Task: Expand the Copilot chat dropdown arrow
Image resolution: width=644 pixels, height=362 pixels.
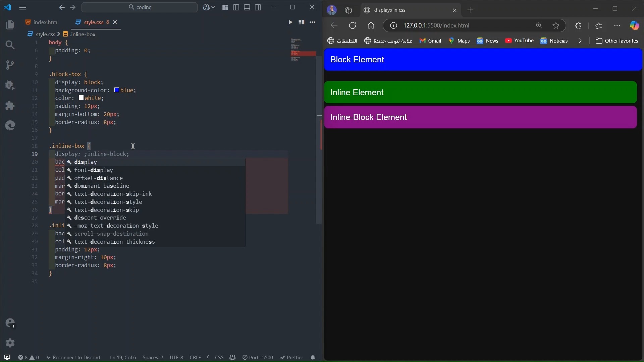Action: [x=213, y=7]
